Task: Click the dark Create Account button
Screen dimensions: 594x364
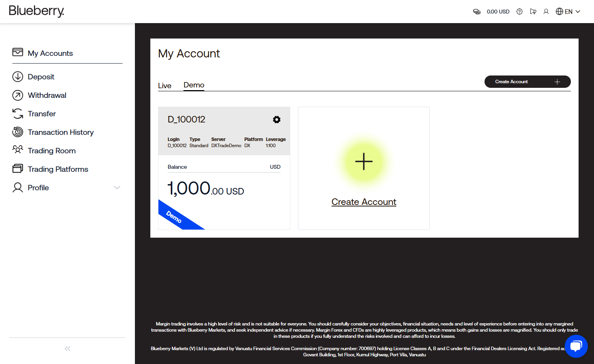Action: 527,82
